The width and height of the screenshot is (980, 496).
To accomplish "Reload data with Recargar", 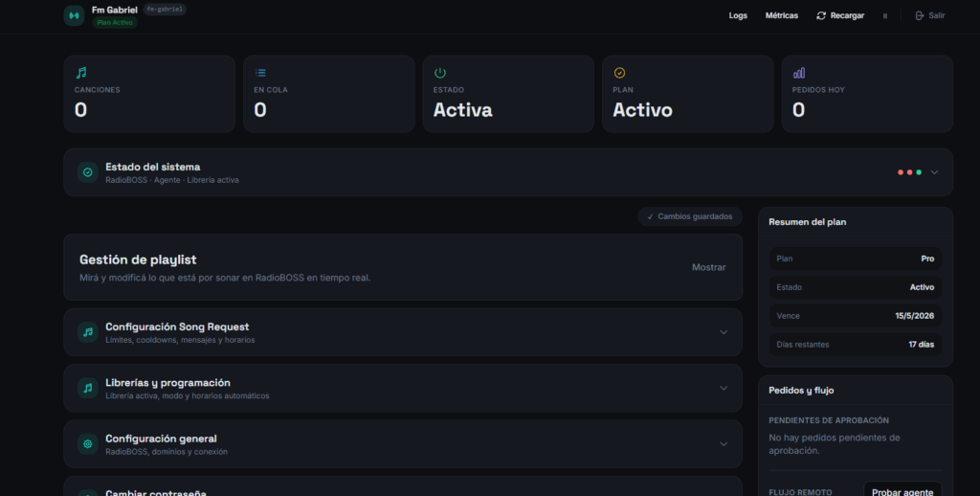I will coord(840,15).
